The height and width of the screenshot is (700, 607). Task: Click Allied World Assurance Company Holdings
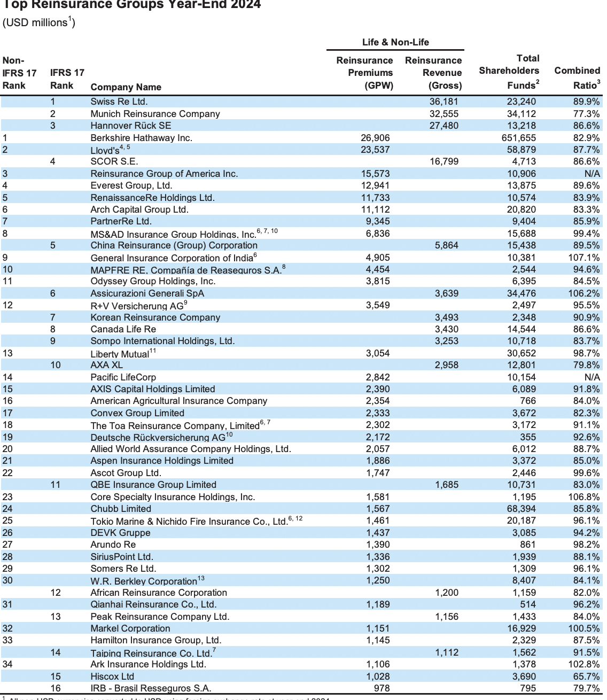[191, 449]
